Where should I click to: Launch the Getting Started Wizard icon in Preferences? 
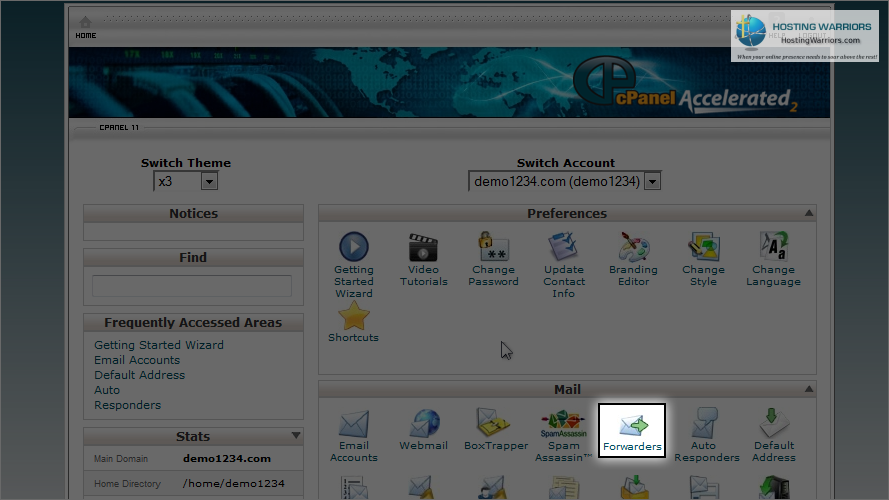tap(354, 247)
